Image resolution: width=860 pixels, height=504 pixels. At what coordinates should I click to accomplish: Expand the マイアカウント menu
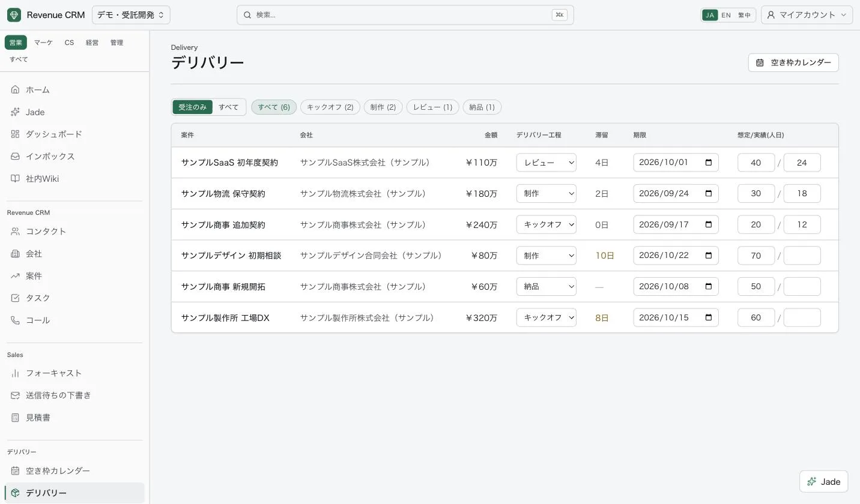(807, 15)
